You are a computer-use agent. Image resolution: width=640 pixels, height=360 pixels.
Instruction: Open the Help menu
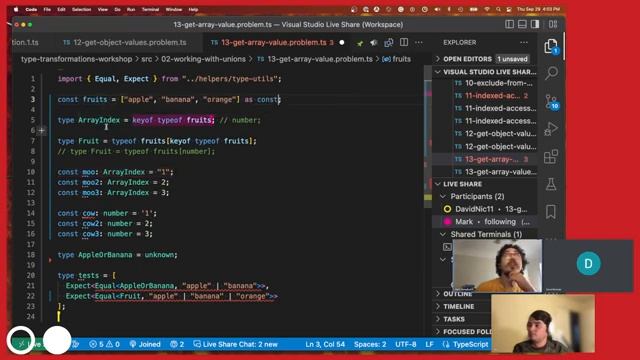click(x=193, y=9)
